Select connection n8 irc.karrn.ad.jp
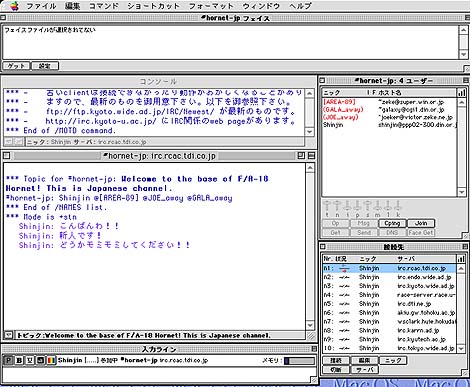 coord(389,330)
